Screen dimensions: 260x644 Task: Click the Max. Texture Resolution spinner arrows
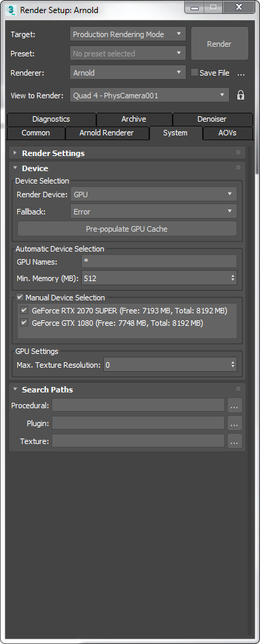tap(233, 364)
